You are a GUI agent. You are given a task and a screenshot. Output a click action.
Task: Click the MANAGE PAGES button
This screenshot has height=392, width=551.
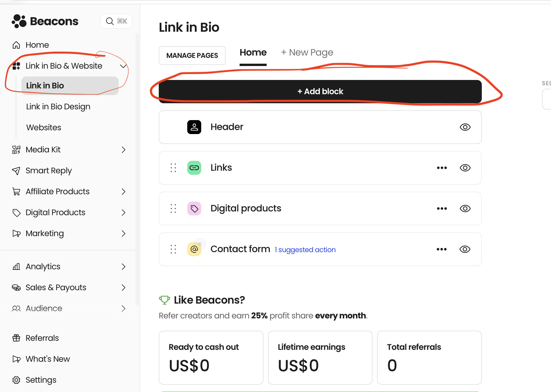point(192,56)
